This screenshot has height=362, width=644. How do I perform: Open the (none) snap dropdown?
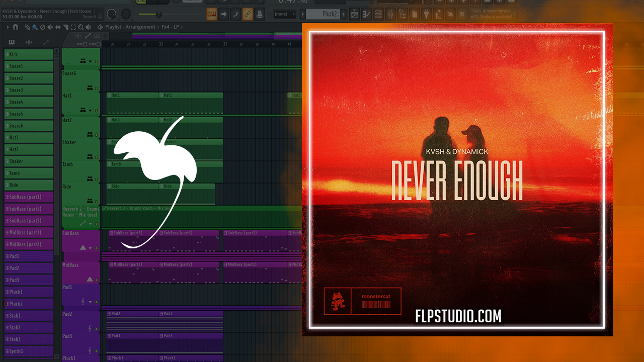point(284,14)
